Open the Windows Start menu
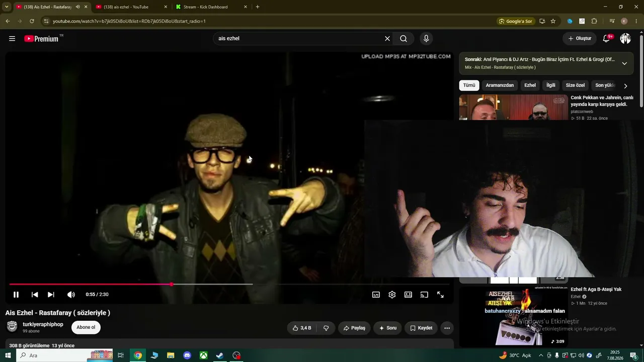The height and width of the screenshot is (362, 644). tap(8, 355)
